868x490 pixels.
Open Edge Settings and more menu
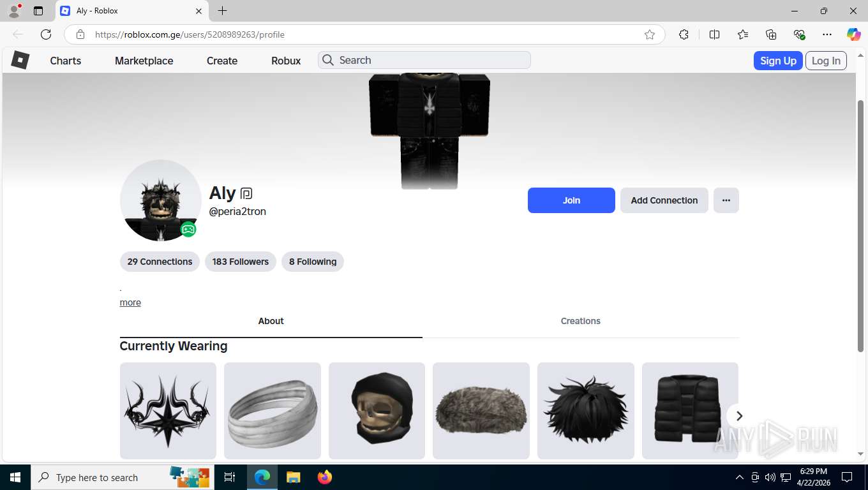[x=827, y=34]
